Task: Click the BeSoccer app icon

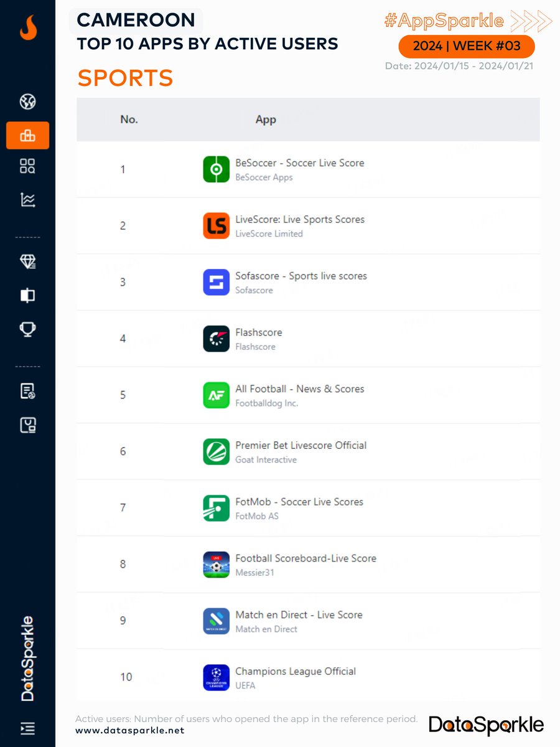Action: pyautogui.click(x=217, y=169)
